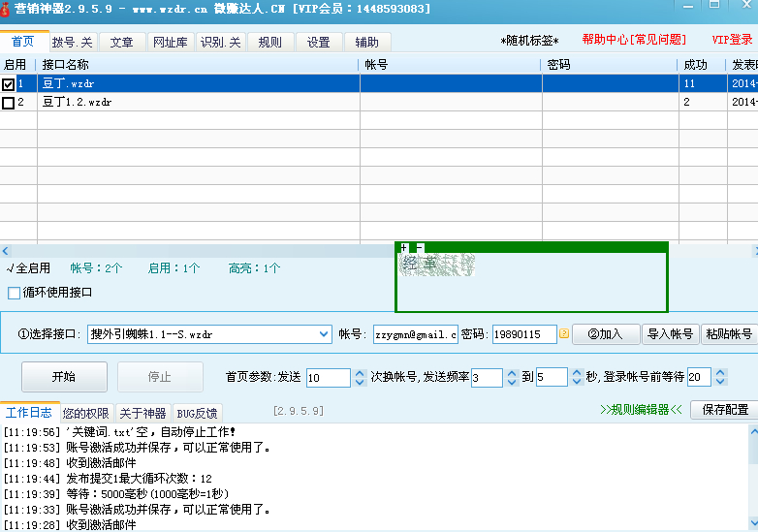Increase the 登录帐号前等待 stepper

720,373
